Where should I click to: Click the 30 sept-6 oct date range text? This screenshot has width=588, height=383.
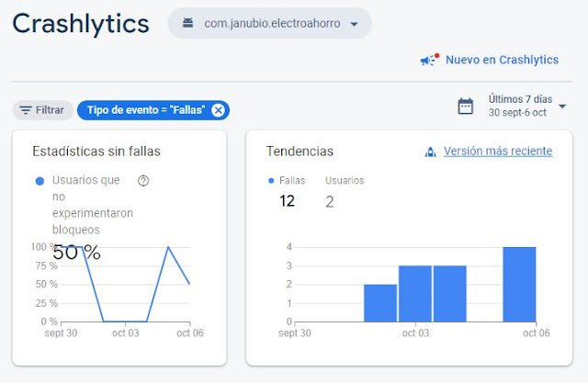pos(517,112)
